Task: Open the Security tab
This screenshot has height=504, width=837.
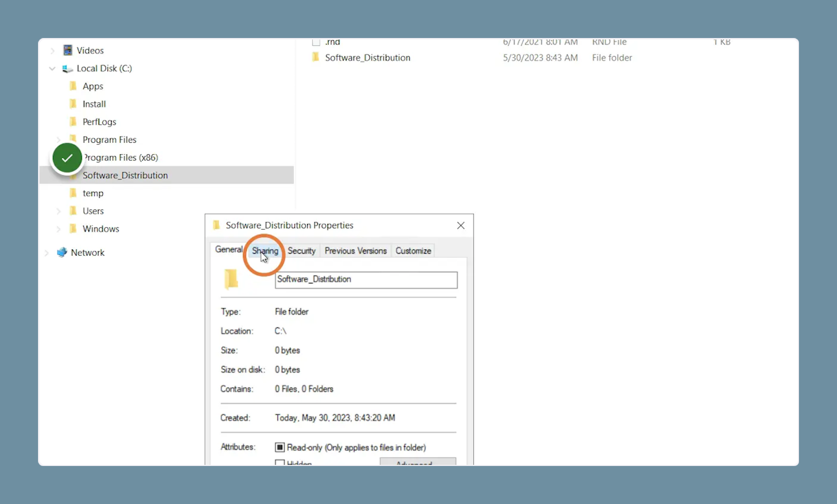Action: tap(301, 251)
